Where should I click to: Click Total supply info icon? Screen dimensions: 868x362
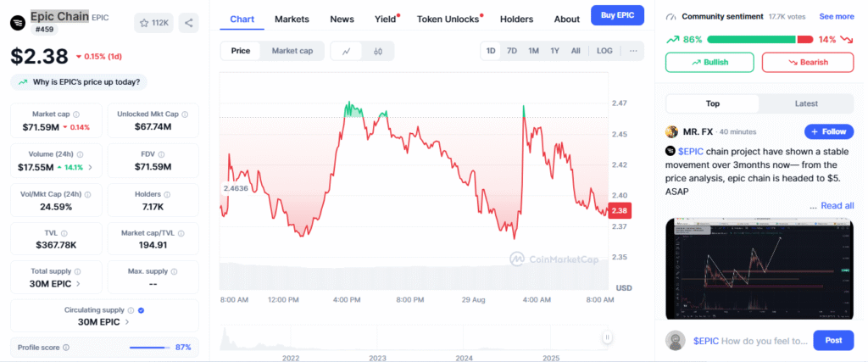click(x=77, y=272)
